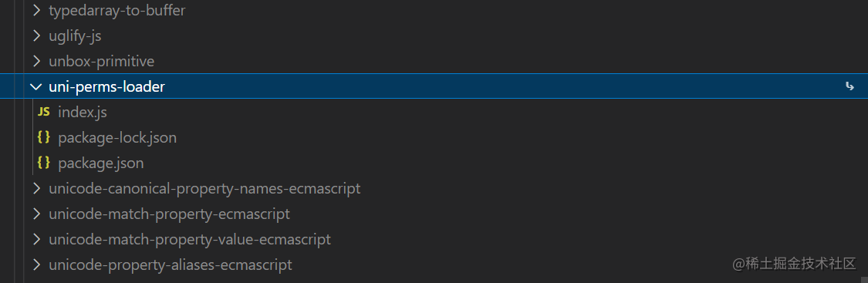This screenshot has width=868, height=283.
Task: Expand unicode-property-aliases-ecmascript chevron
Action: pos(36,264)
